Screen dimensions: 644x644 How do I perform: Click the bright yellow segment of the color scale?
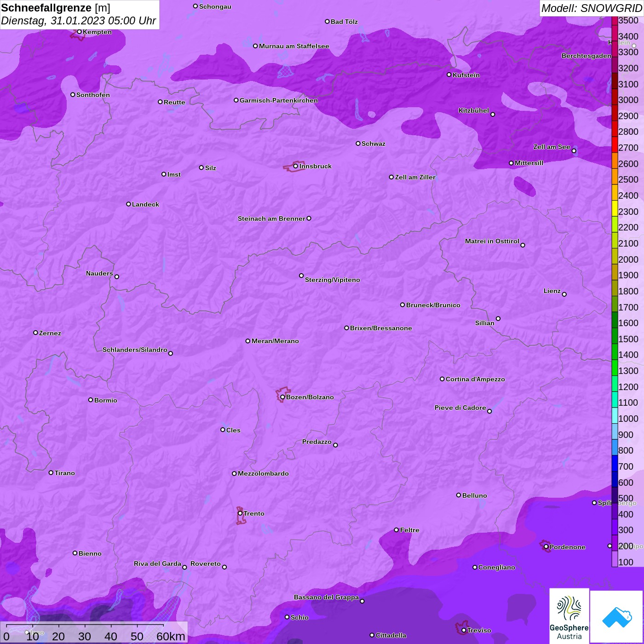pos(615,208)
